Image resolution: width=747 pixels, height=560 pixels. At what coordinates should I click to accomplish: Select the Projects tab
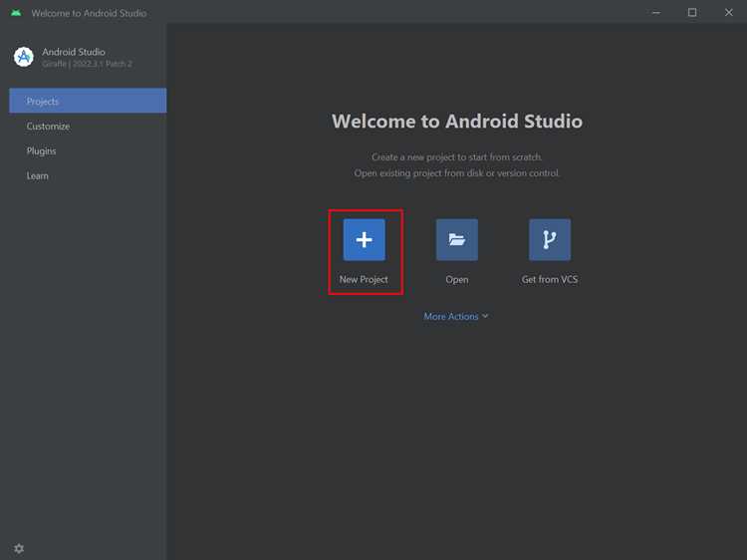point(88,101)
